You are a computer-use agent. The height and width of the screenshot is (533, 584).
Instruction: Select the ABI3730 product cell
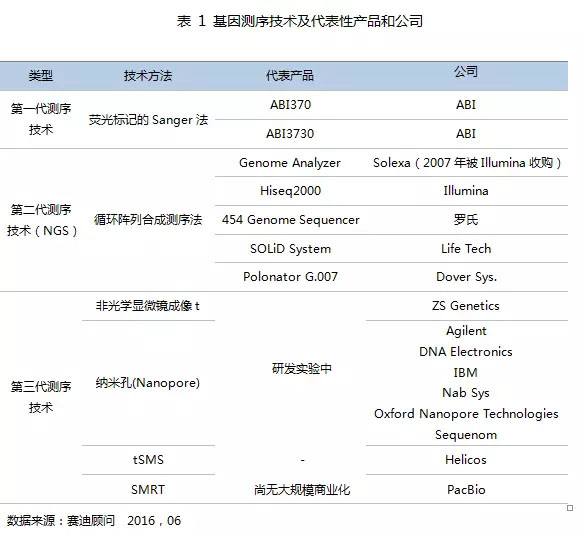290,134
